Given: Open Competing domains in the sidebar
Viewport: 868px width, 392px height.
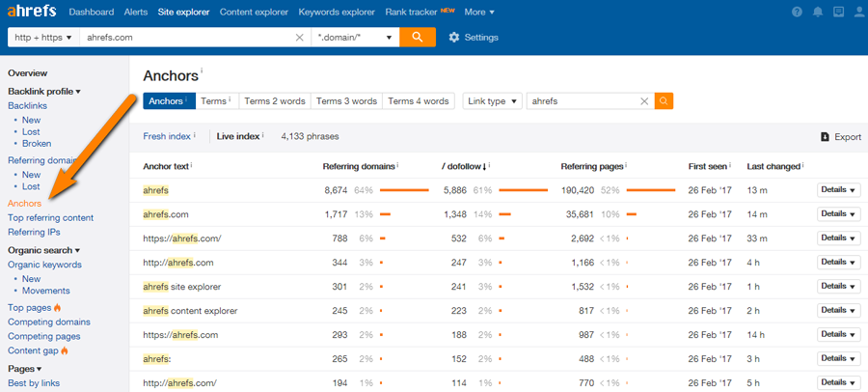Looking at the screenshot, I should tap(49, 322).
